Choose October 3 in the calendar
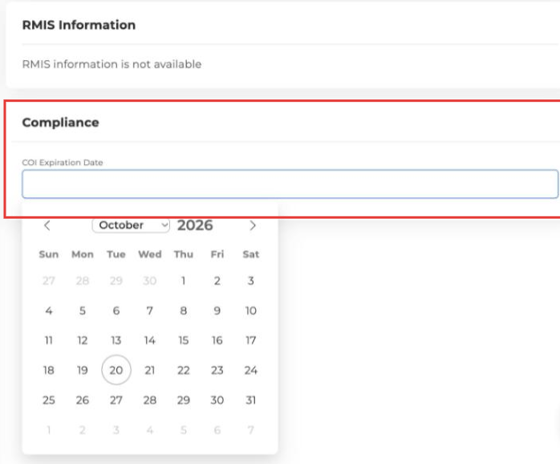 [251, 281]
